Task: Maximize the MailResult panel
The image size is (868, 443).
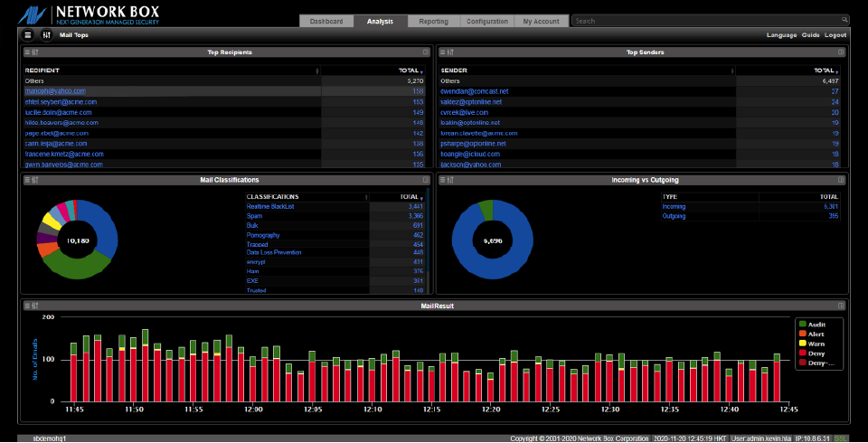Action: click(x=841, y=306)
